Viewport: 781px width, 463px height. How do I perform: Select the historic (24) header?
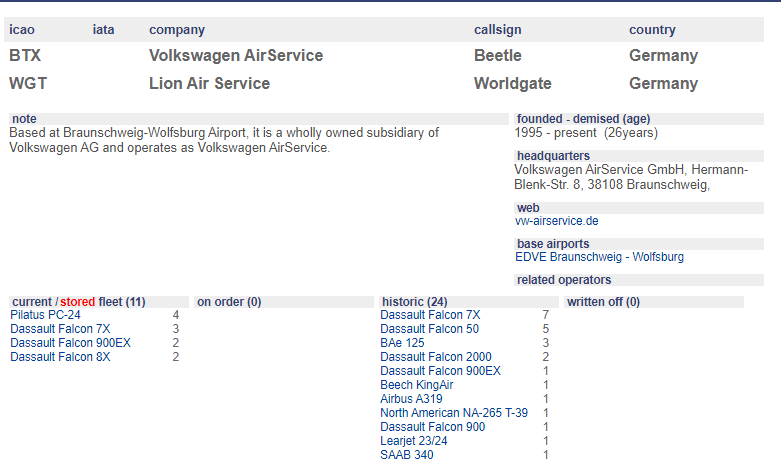pyautogui.click(x=469, y=302)
